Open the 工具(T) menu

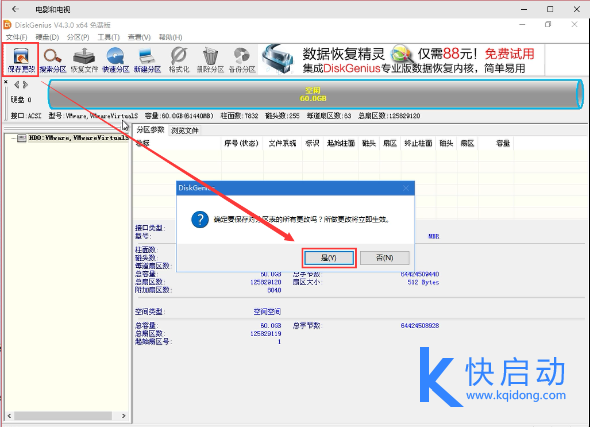point(108,37)
